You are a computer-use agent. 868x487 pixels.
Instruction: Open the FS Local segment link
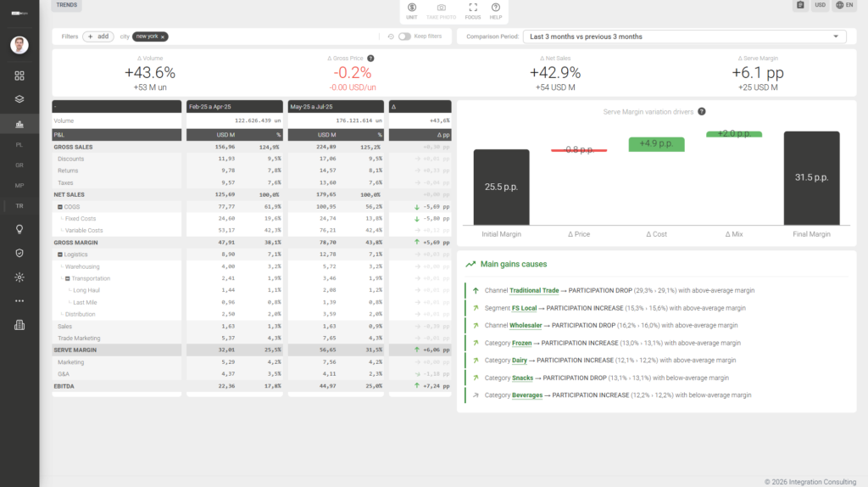coord(524,308)
